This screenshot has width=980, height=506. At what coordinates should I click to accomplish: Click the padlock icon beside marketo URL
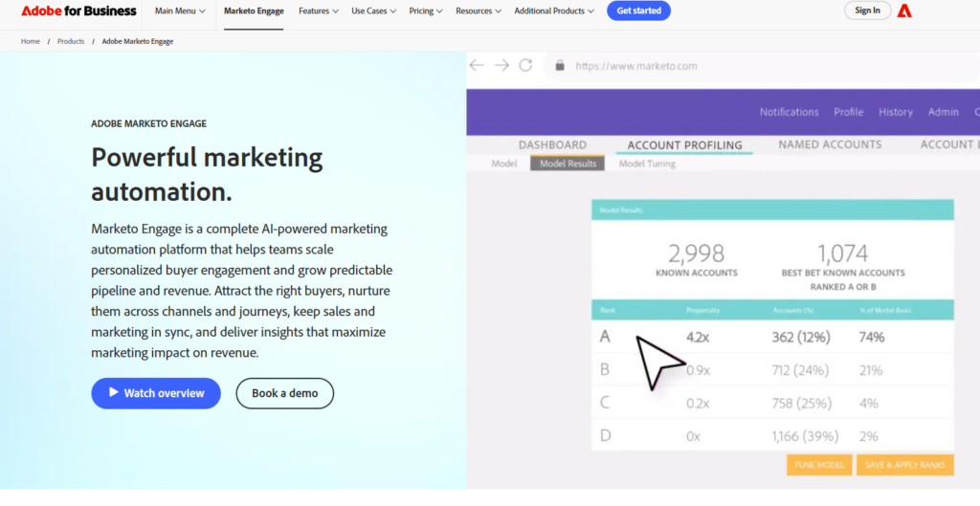[x=559, y=66]
